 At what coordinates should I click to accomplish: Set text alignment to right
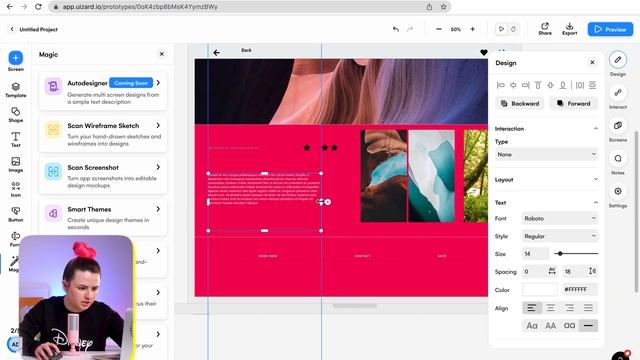point(569,308)
